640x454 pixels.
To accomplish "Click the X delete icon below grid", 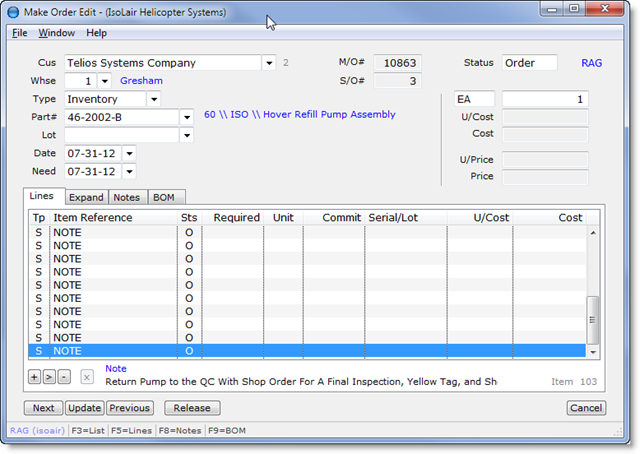I will point(87,377).
